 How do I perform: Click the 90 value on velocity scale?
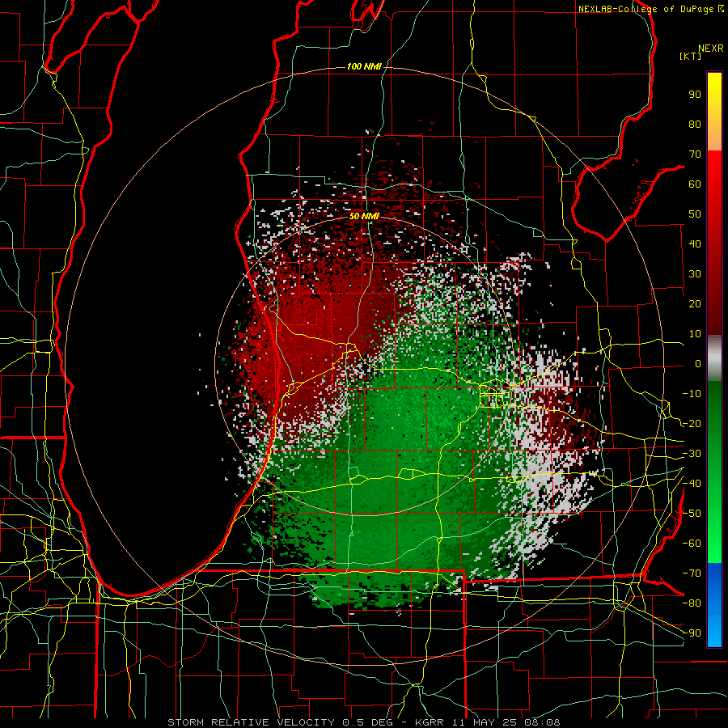[695, 95]
